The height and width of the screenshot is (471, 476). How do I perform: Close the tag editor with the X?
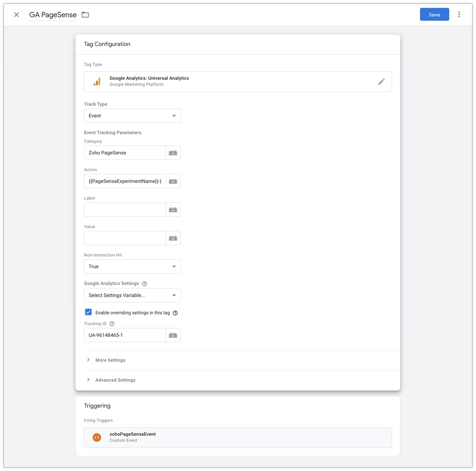pyautogui.click(x=16, y=15)
